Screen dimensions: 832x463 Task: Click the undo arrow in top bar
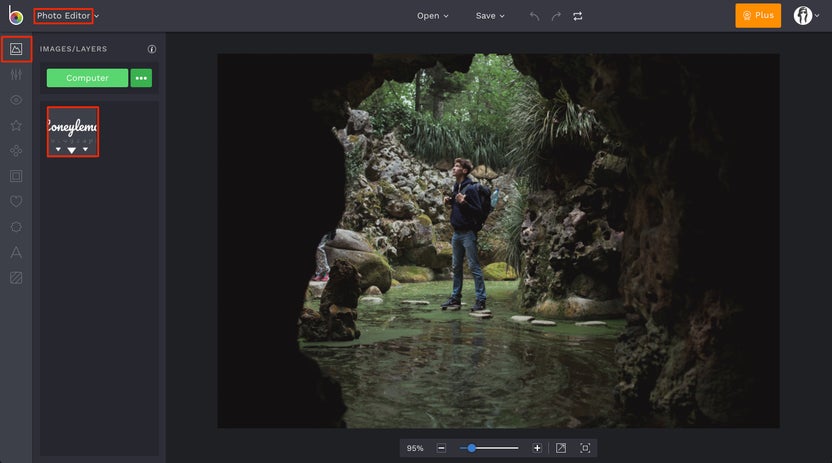(534, 16)
